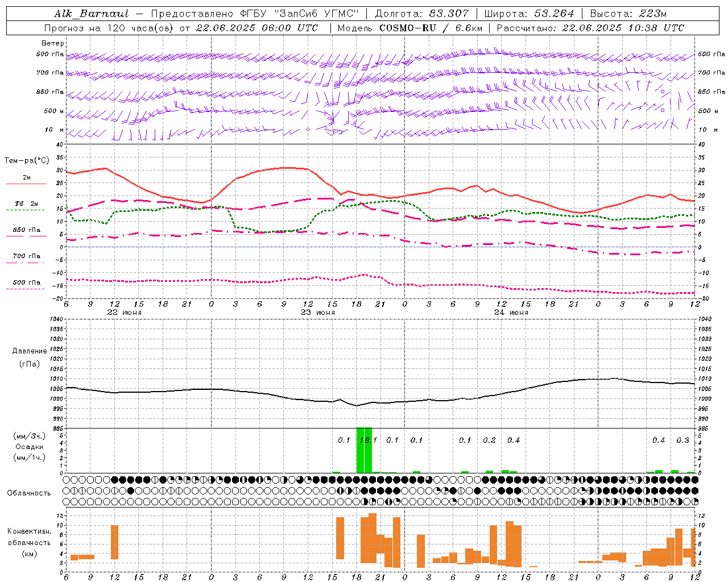Click the Ветер panel label

pyautogui.click(x=53, y=43)
